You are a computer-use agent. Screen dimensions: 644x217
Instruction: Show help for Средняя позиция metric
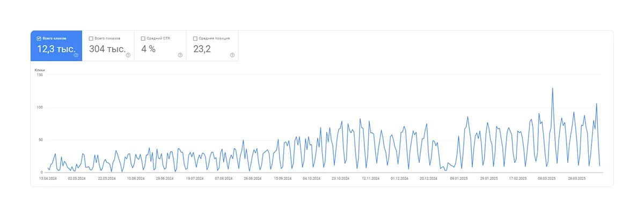point(232,55)
